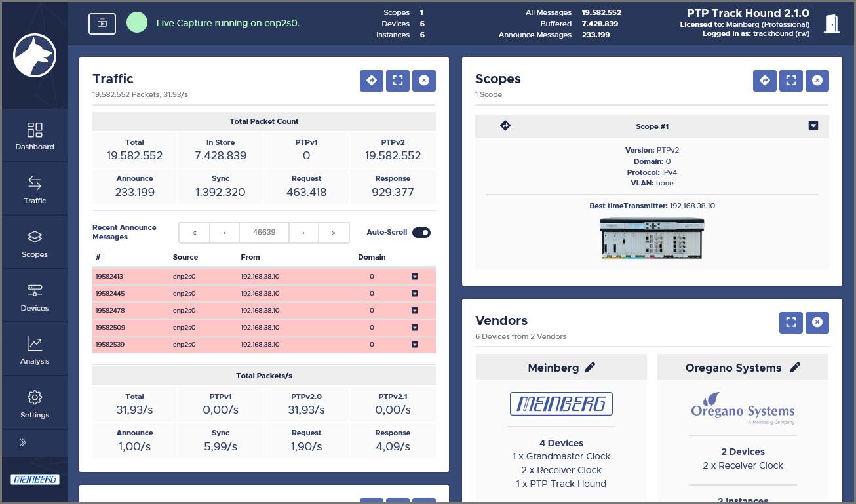Viewport: 856px width, 504px height.
Task: Close the Traffic panel
Action: coord(424,81)
